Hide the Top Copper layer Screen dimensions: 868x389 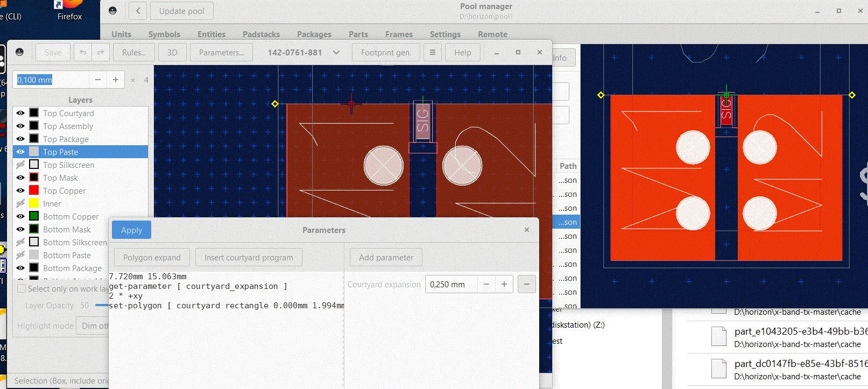pyautogui.click(x=20, y=190)
